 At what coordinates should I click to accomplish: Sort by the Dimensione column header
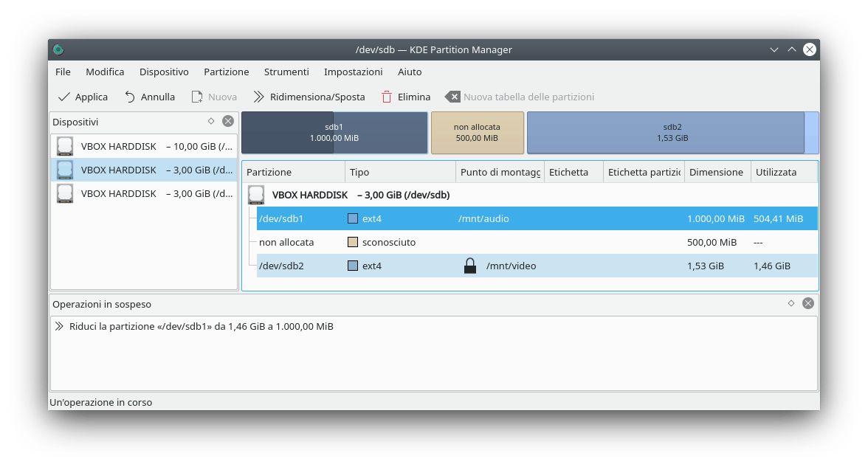716,172
